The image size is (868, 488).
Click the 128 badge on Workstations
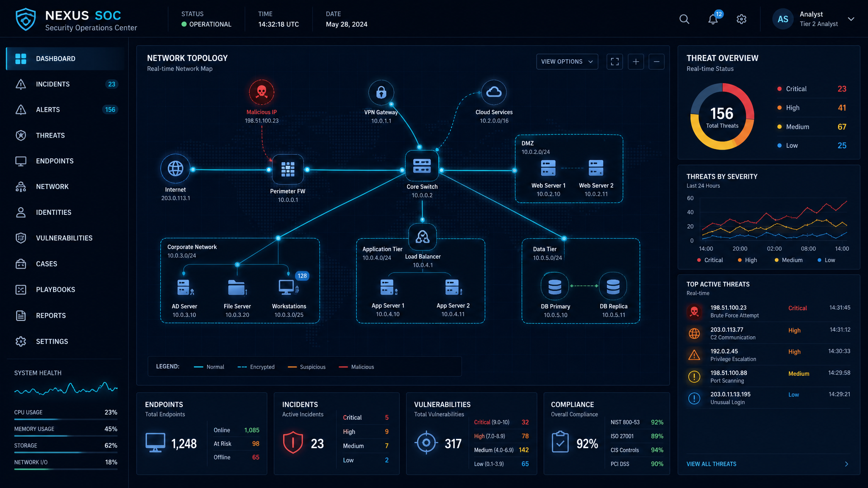pyautogui.click(x=302, y=276)
